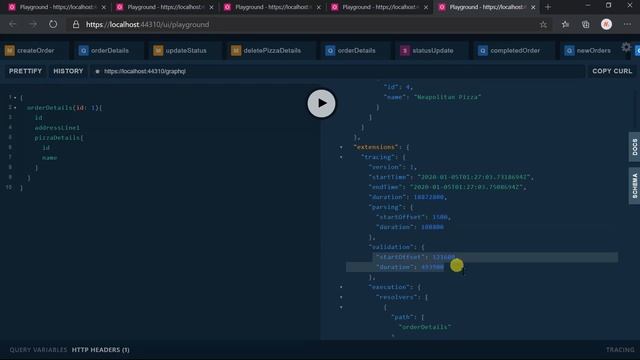Click "Neapolitan Pizza" value in response

(x=447, y=97)
